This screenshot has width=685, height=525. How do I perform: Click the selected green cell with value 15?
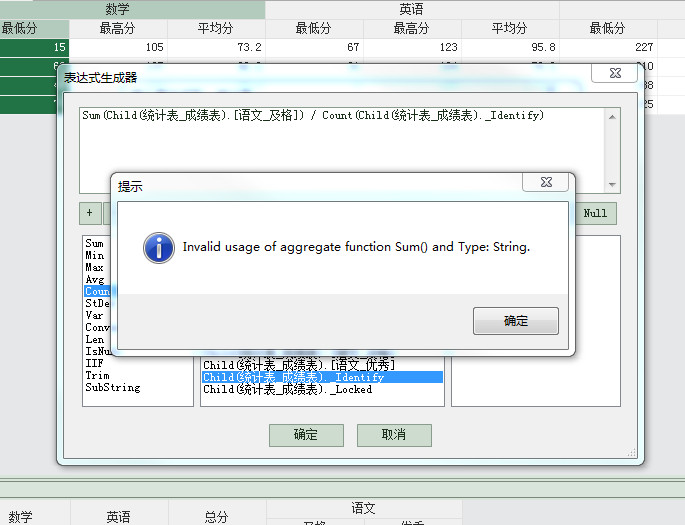pos(34,47)
